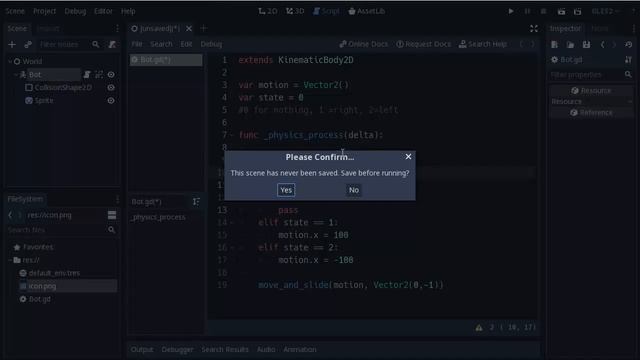Collapse the Bot node
Screen dimensions: 640x360
pos(16,74)
